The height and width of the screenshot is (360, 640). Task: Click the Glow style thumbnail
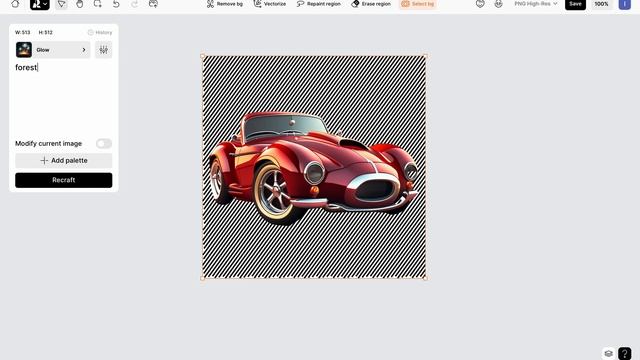tap(24, 50)
